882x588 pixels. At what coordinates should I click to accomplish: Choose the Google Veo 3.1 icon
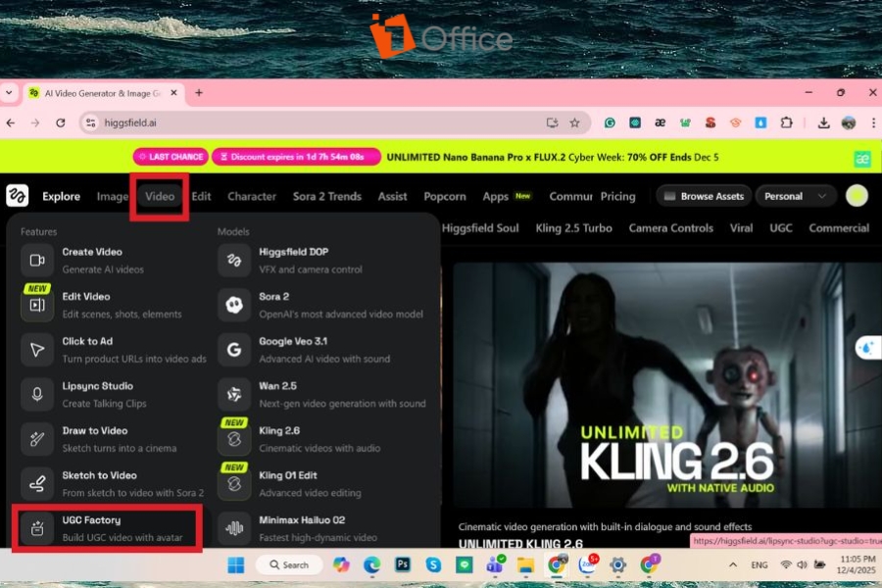tap(234, 350)
